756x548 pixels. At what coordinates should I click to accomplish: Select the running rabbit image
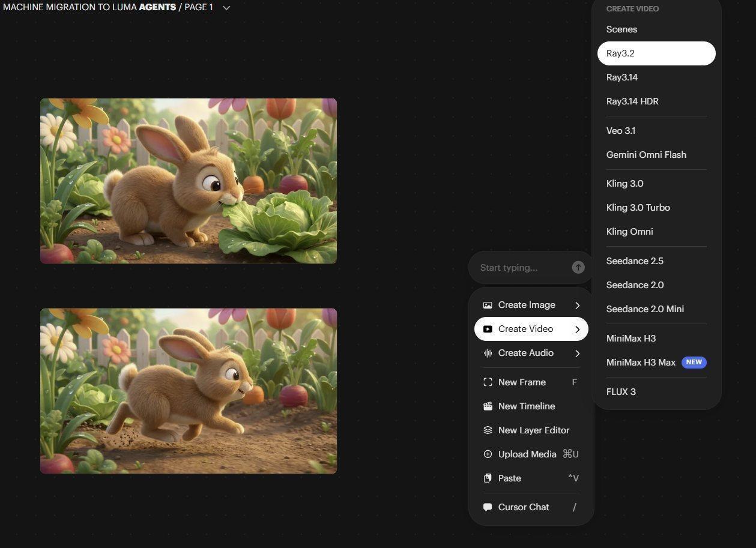coord(189,391)
